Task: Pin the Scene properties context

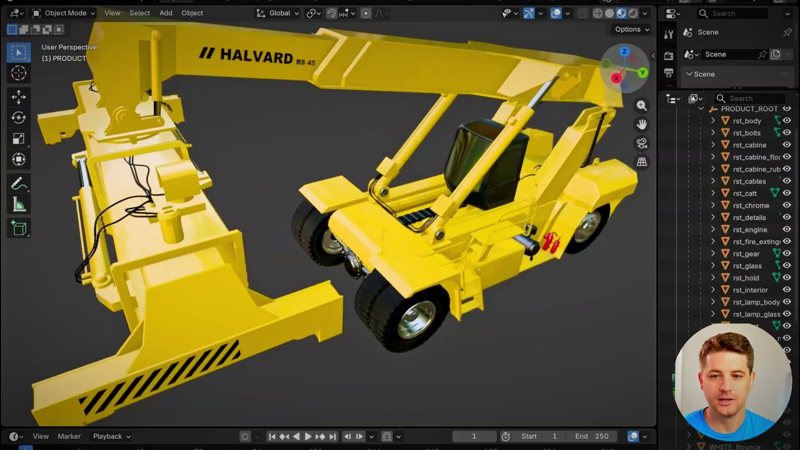Action: point(787,32)
